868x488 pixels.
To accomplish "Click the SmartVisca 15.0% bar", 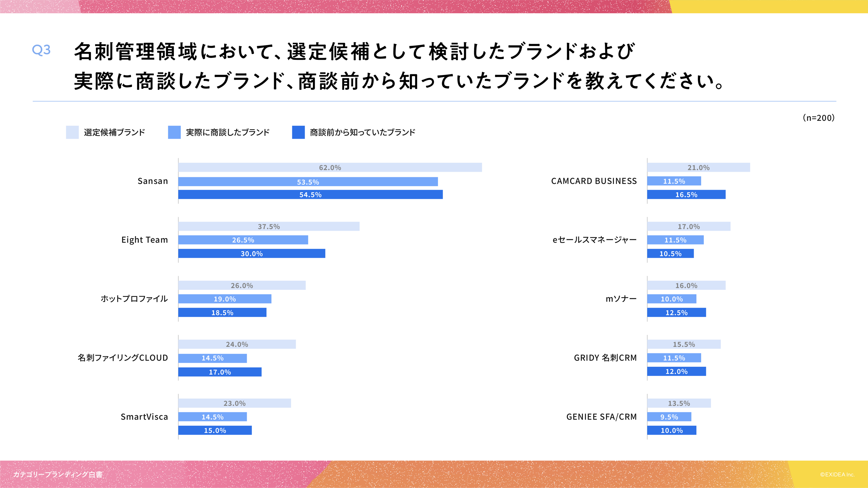I will [215, 430].
